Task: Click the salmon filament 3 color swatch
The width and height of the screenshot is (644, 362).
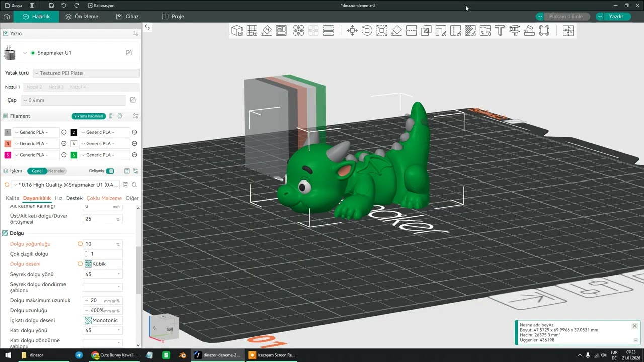Action: (x=8, y=144)
